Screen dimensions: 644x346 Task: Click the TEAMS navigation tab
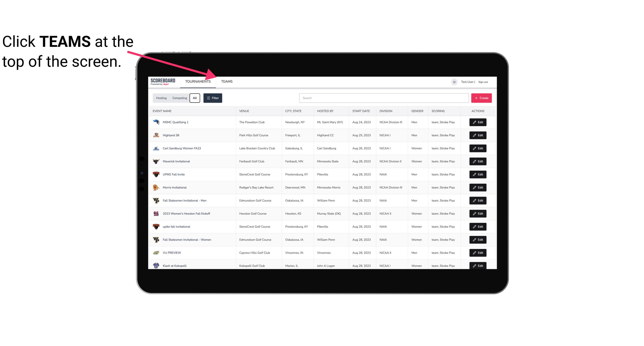click(x=226, y=82)
